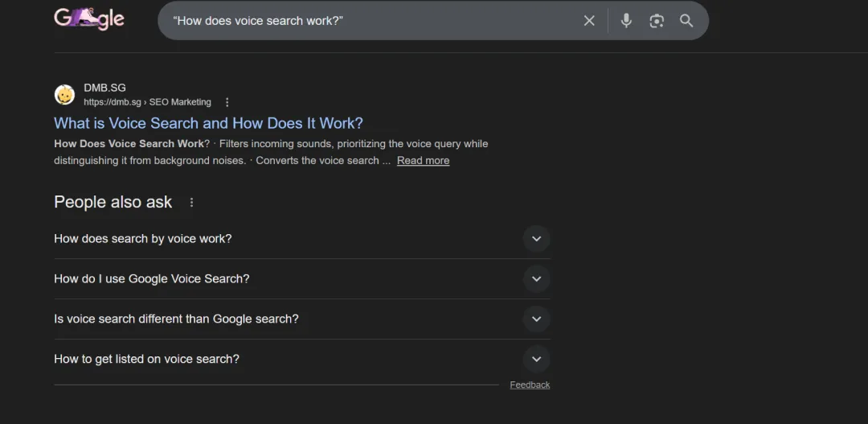Screen dimensions: 868x424
Task: Click the DMB.SG site favicon
Action: (x=65, y=95)
